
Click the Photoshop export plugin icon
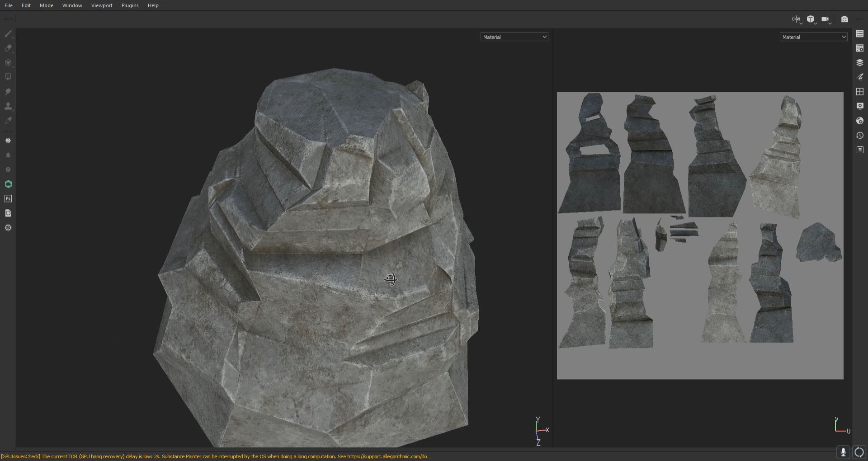8,199
